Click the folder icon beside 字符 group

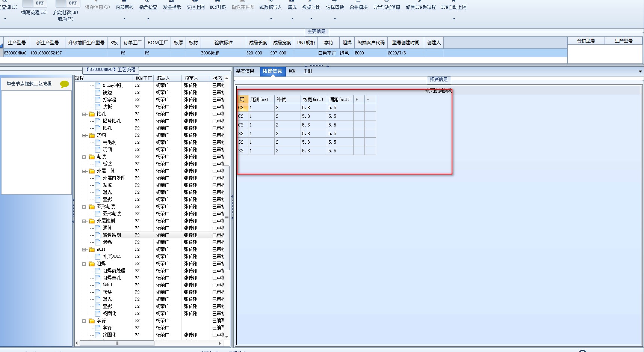click(92, 320)
